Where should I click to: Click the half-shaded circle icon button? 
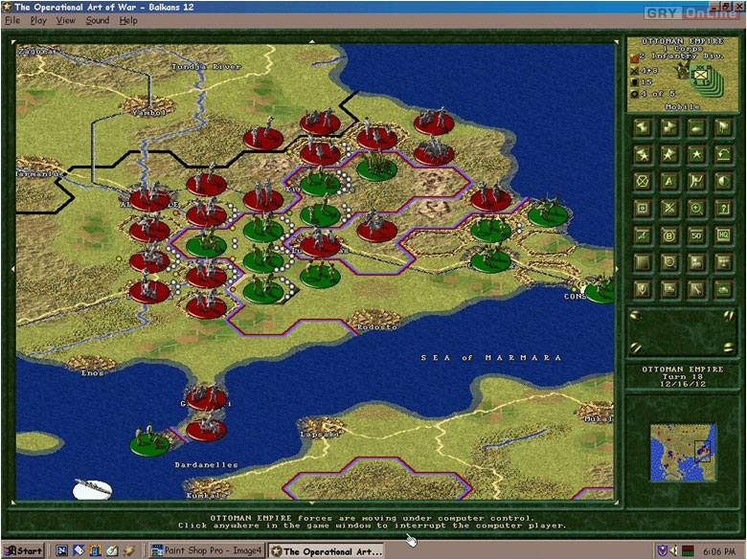point(723,182)
